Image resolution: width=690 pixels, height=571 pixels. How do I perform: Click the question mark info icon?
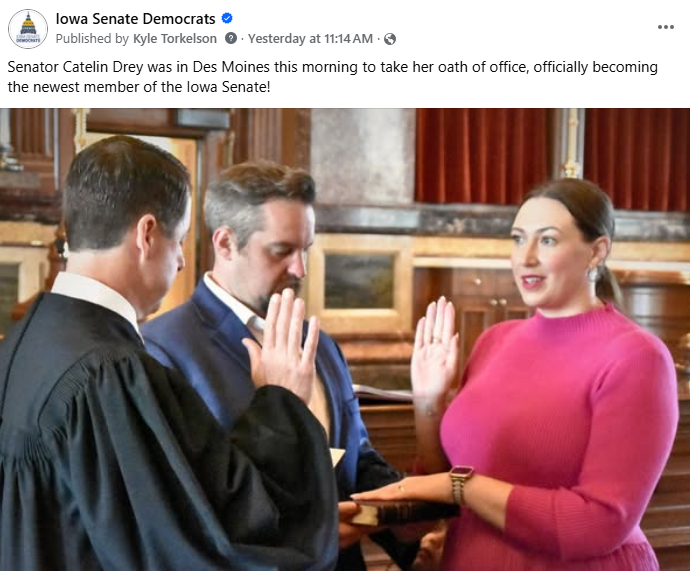coord(231,38)
